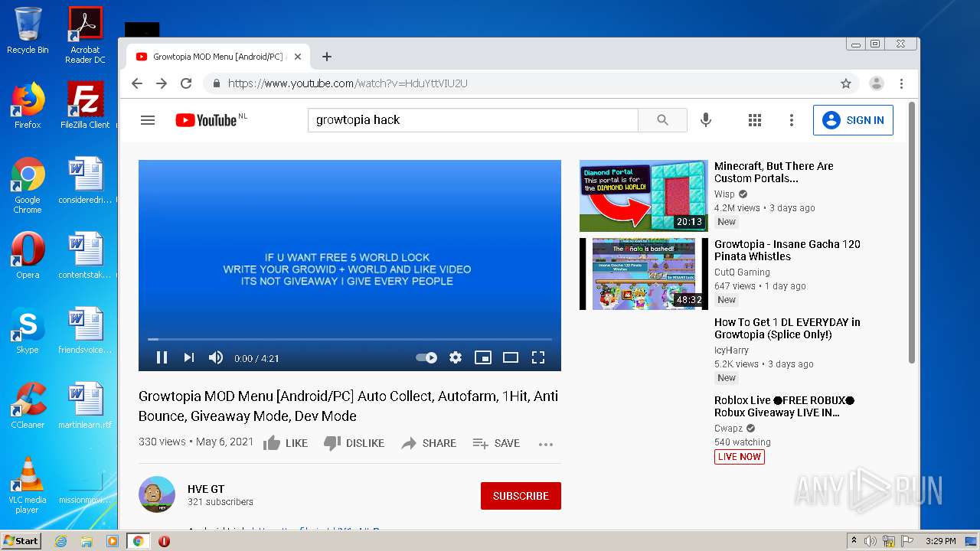The image size is (980, 551).
Task: Subscribe to HVE GT channel
Action: [x=521, y=496]
